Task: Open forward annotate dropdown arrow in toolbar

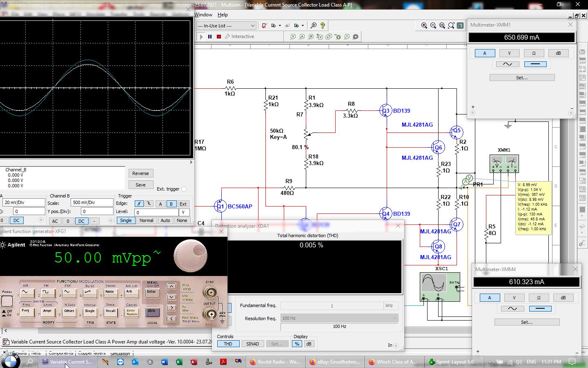Action: pyautogui.click(x=303, y=25)
